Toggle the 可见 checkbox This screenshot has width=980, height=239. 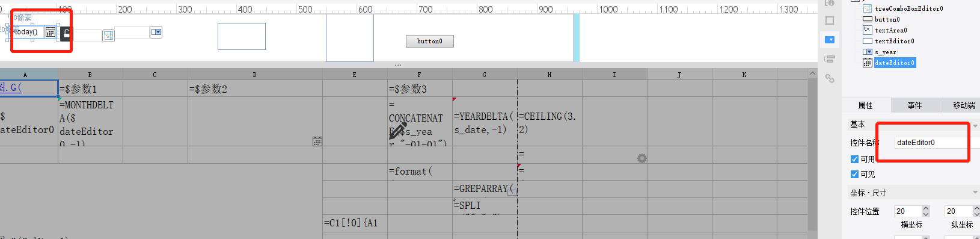pos(854,174)
